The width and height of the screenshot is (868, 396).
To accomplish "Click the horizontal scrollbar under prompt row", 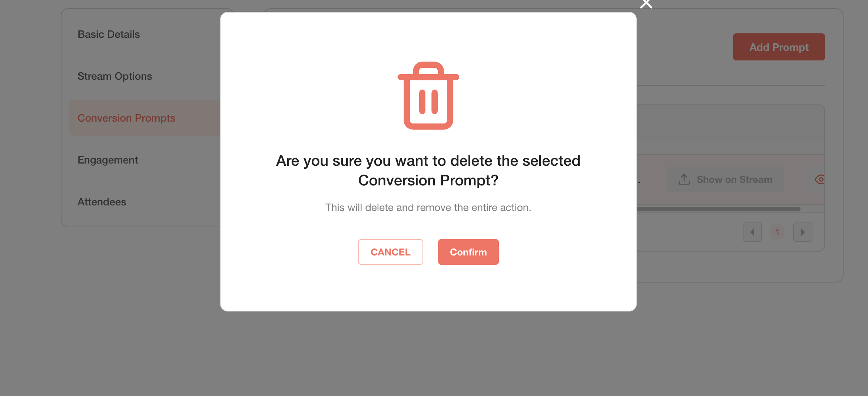I will 718,209.
